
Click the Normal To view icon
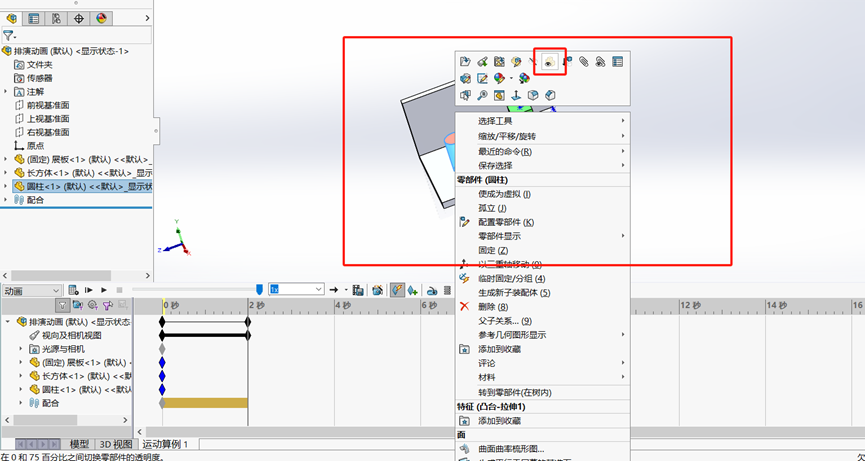tap(516, 95)
